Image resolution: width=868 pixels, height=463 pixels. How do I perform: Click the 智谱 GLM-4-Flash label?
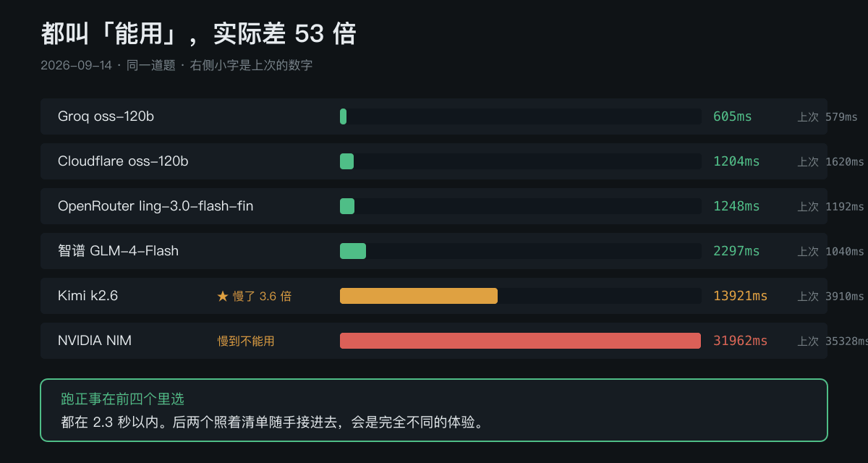tap(118, 251)
